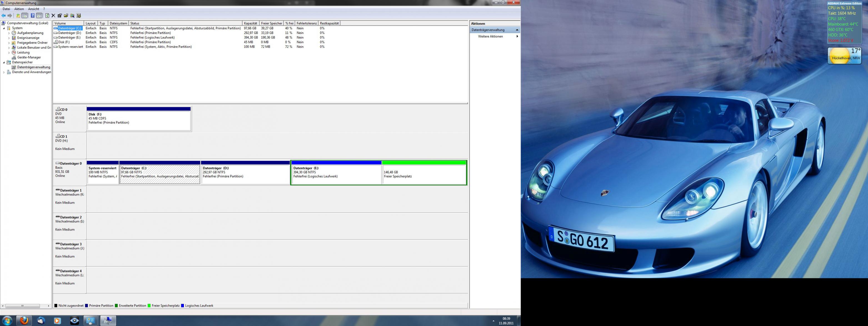Toggle show/hide action pane toolbar button
The image size is (868, 326).
39,16
